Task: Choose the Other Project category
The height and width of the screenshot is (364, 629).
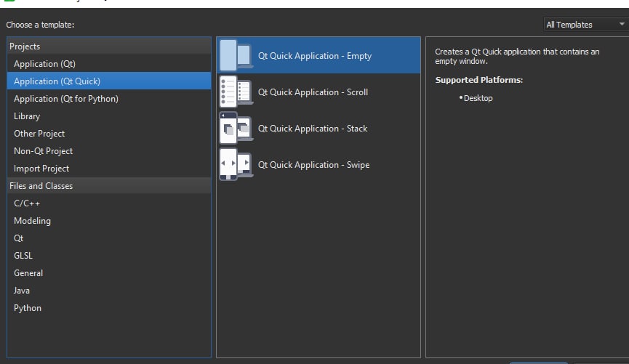Action: [108, 134]
